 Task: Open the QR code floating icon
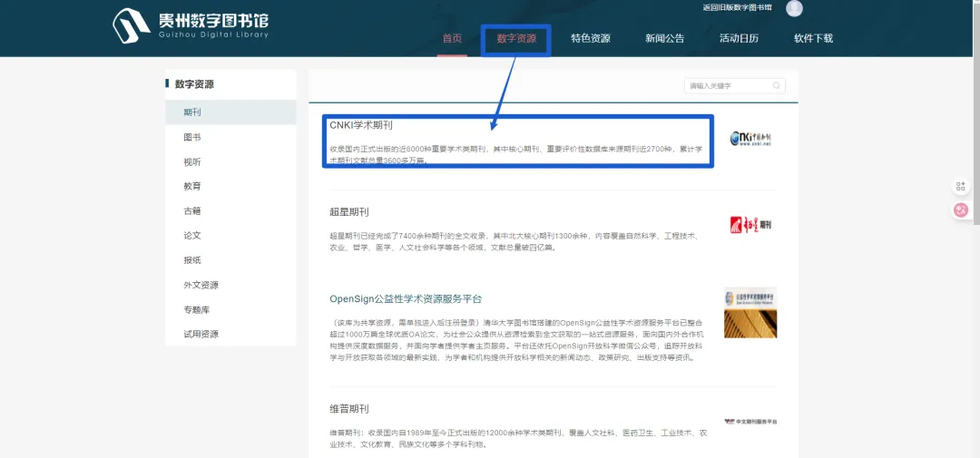pyautogui.click(x=961, y=186)
